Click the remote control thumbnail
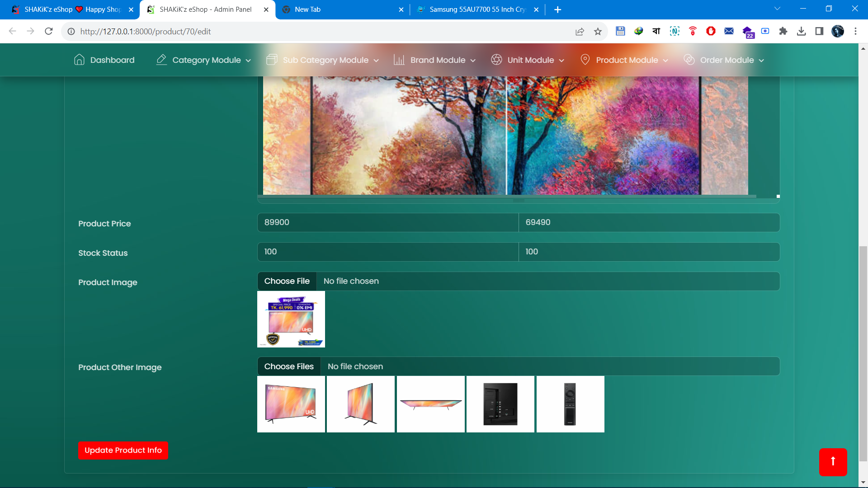868x488 pixels. (x=571, y=404)
